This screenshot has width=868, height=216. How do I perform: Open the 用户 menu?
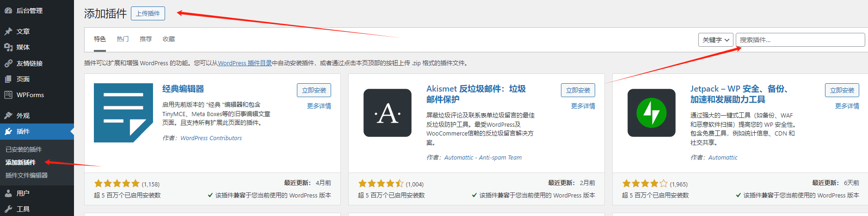click(x=37, y=193)
